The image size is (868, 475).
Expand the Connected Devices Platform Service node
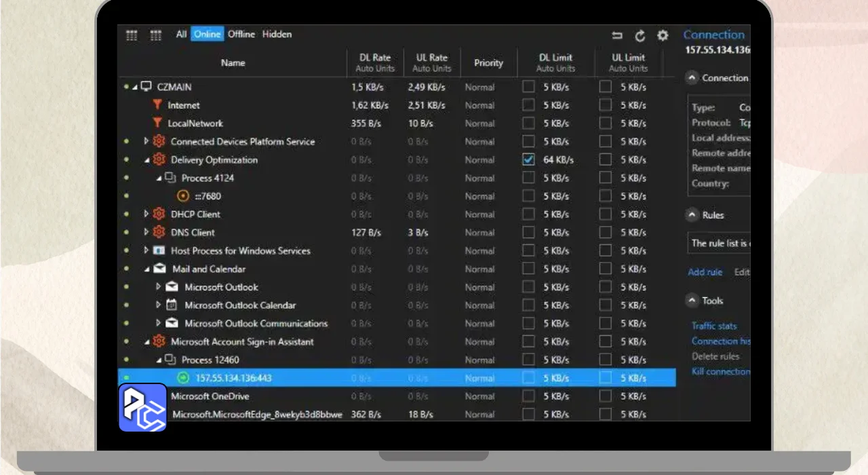point(146,142)
